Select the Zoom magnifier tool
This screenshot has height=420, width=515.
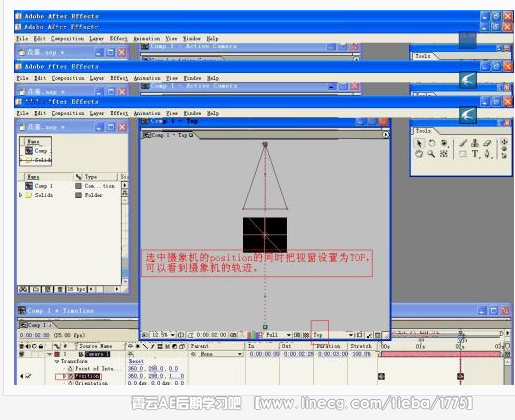431,154
